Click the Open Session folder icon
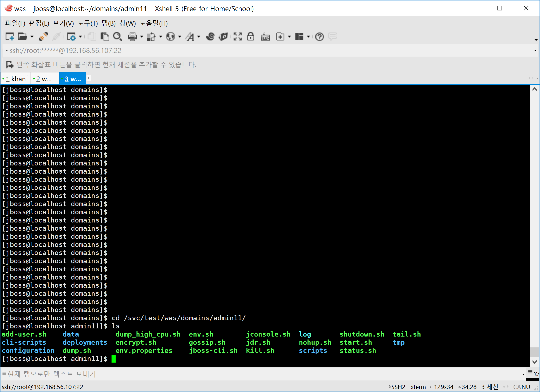 click(x=23, y=36)
